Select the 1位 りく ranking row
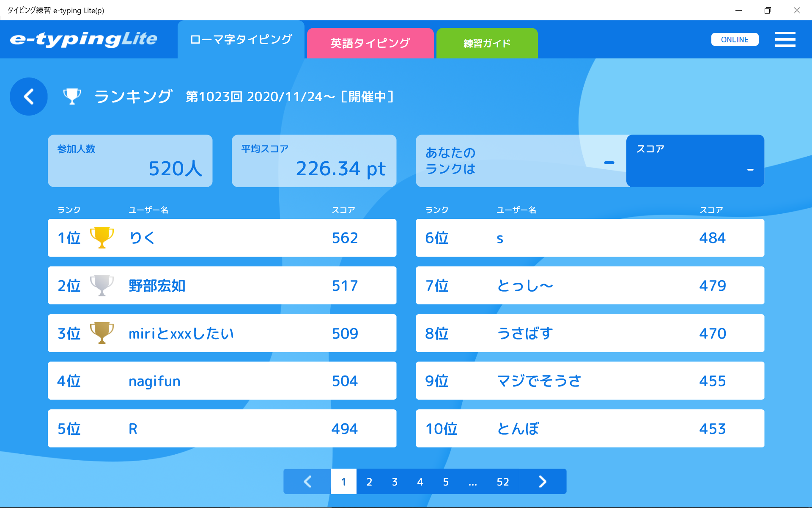The width and height of the screenshot is (812, 508). click(x=222, y=238)
